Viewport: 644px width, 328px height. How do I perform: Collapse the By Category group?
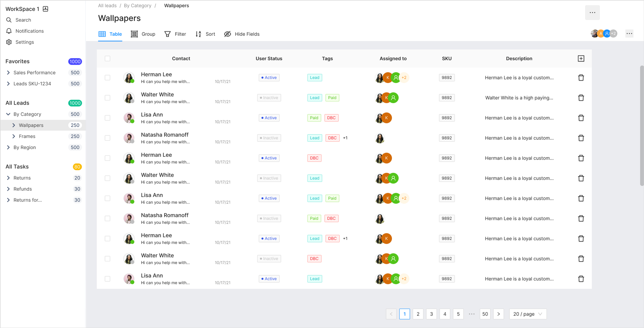pyautogui.click(x=8, y=114)
